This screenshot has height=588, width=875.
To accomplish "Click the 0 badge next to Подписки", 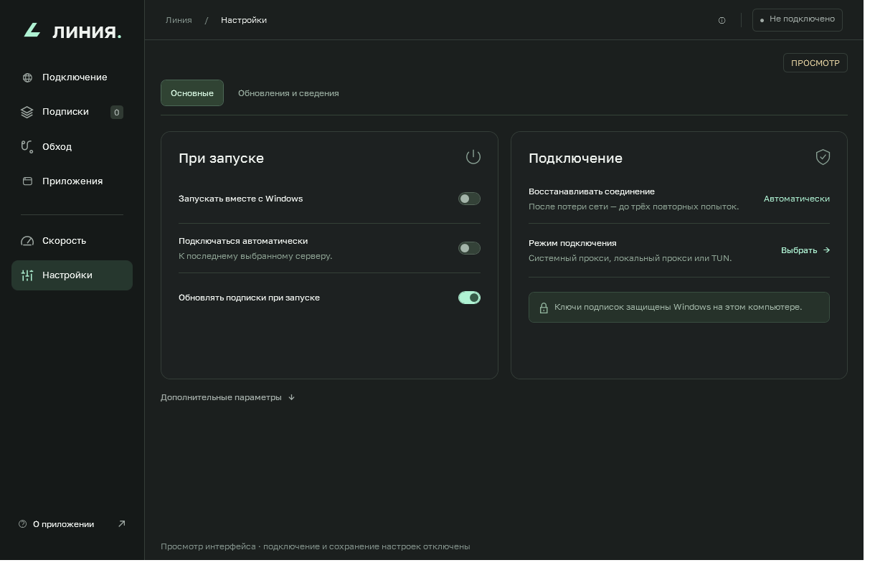I will pyautogui.click(x=117, y=112).
